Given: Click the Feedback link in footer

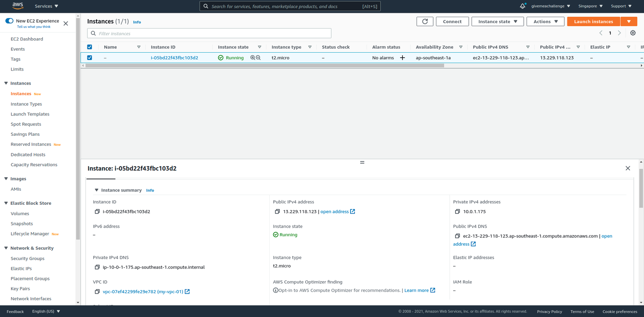Looking at the screenshot, I should point(15,312).
